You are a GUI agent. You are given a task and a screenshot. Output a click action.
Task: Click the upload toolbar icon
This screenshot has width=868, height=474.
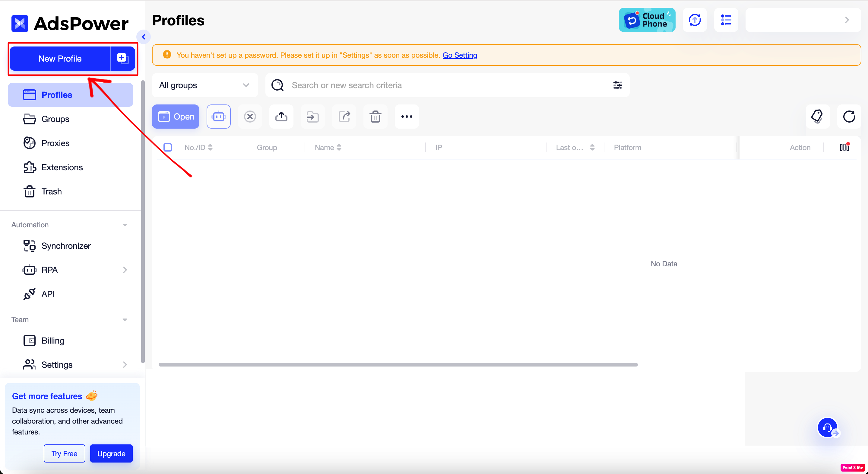tap(281, 117)
